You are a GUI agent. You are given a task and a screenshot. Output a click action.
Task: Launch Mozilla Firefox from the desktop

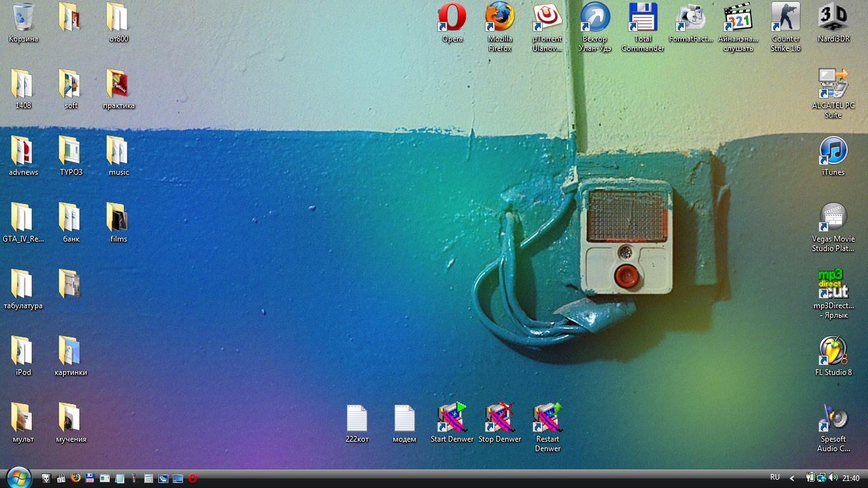(x=499, y=18)
